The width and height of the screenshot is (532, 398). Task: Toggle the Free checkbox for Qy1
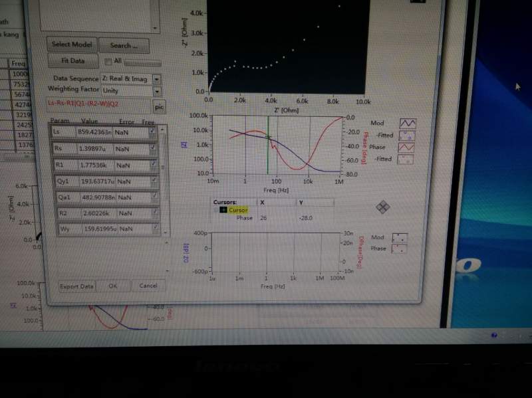click(154, 180)
